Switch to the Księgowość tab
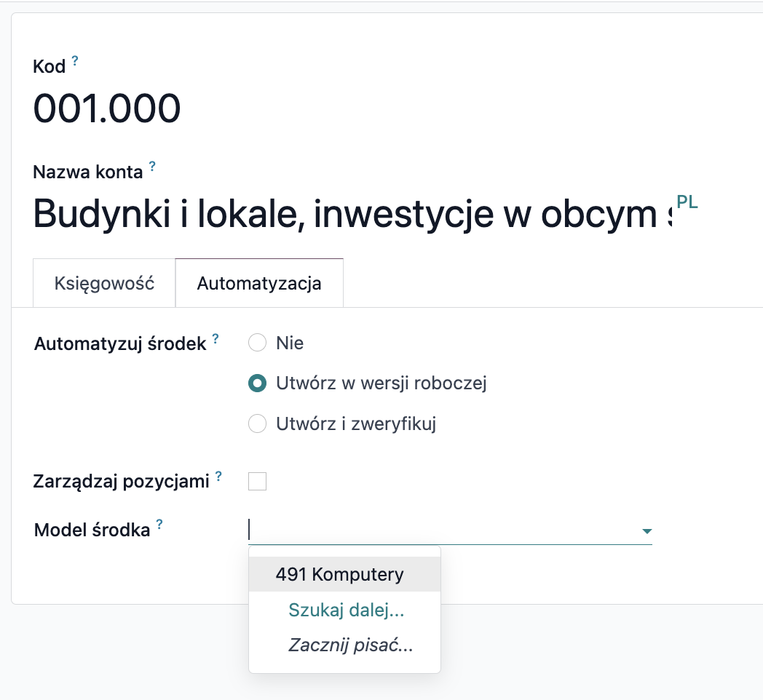Viewport: 763px width, 700px height. pyautogui.click(x=104, y=283)
